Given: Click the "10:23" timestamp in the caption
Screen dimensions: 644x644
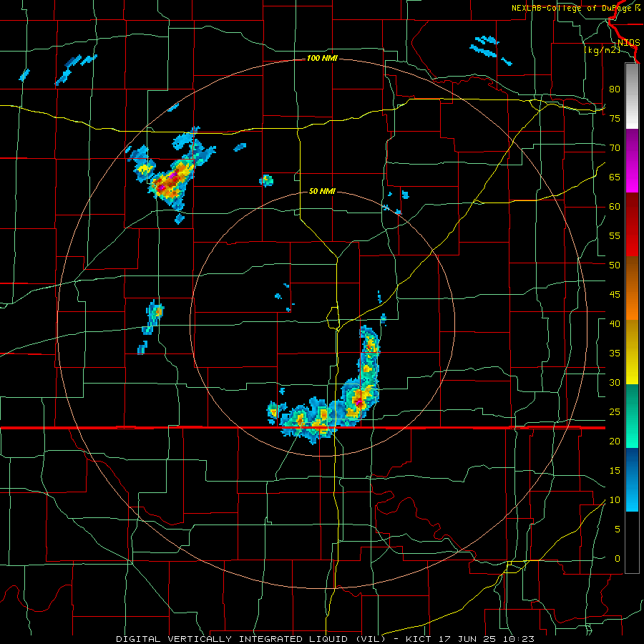Looking at the screenshot, I should (520, 639).
